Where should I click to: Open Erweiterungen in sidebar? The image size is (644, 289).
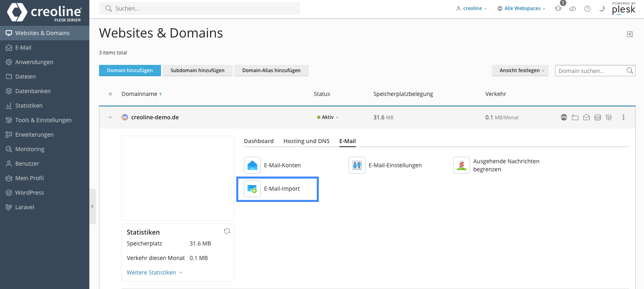45,135
